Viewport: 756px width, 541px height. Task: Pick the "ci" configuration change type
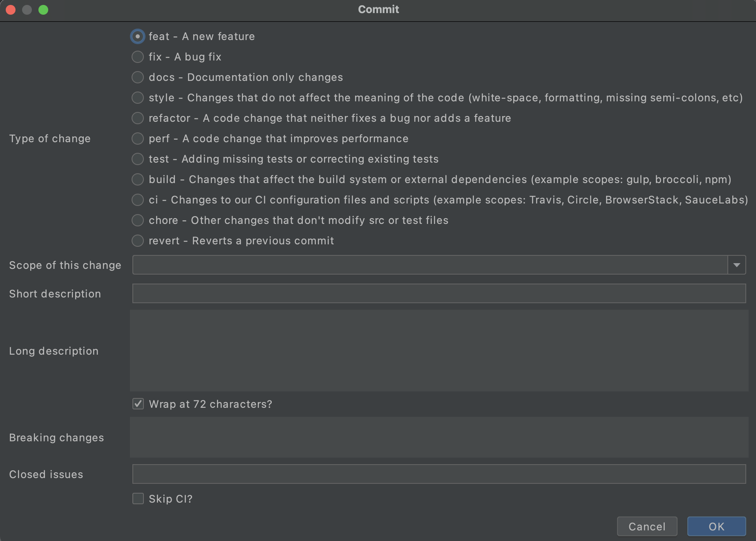[x=138, y=199]
